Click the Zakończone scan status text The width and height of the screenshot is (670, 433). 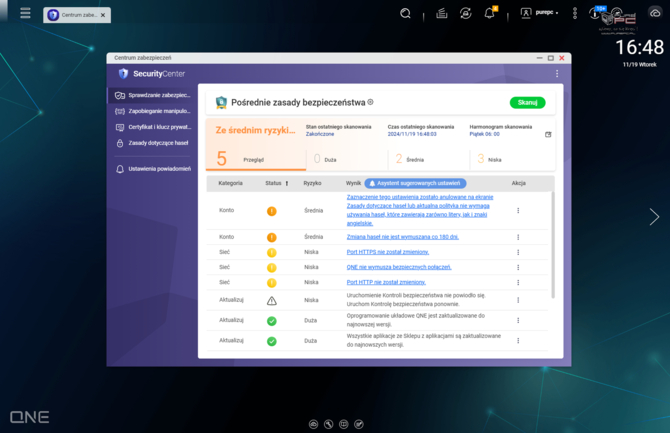coord(320,134)
